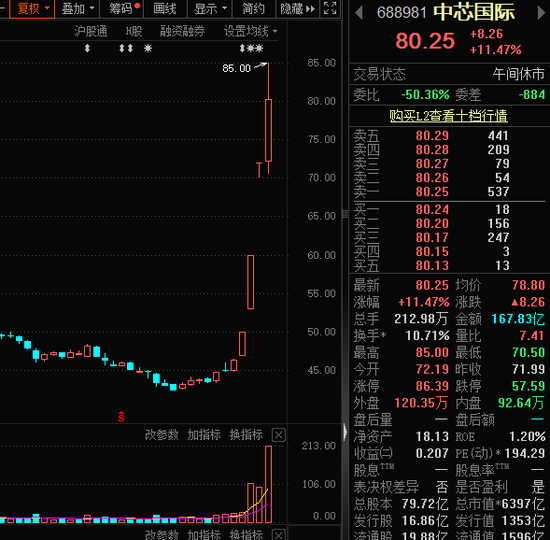Click 改参数 in volume indicator panel
550x540 pixels.
tap(162, 435)
